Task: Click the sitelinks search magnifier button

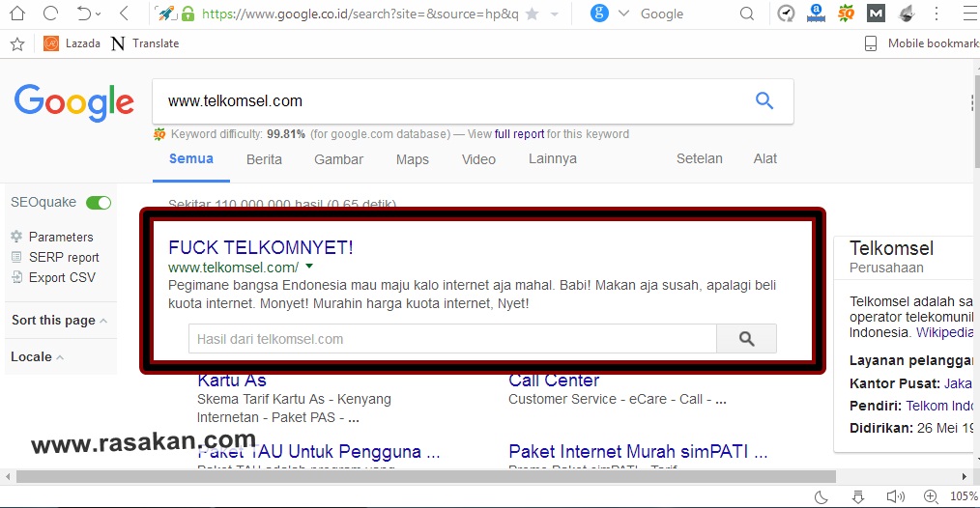Action: (746, 339)
